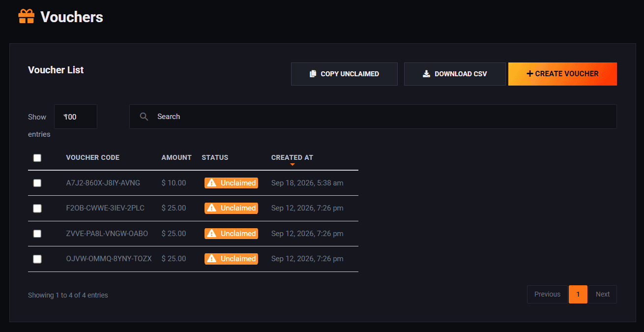Screen dimensions: 644x332
Task: Sort the table by Voucher Code column
Action: tap(93, 157)
